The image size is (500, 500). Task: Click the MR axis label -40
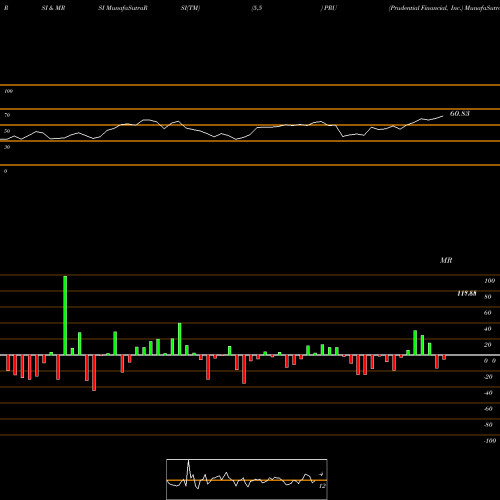click(488, 393)
